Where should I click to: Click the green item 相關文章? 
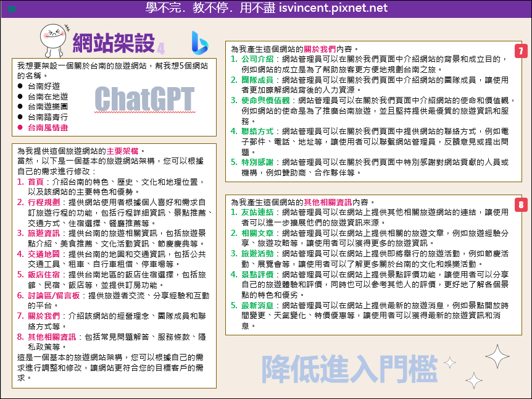[257, 233]
